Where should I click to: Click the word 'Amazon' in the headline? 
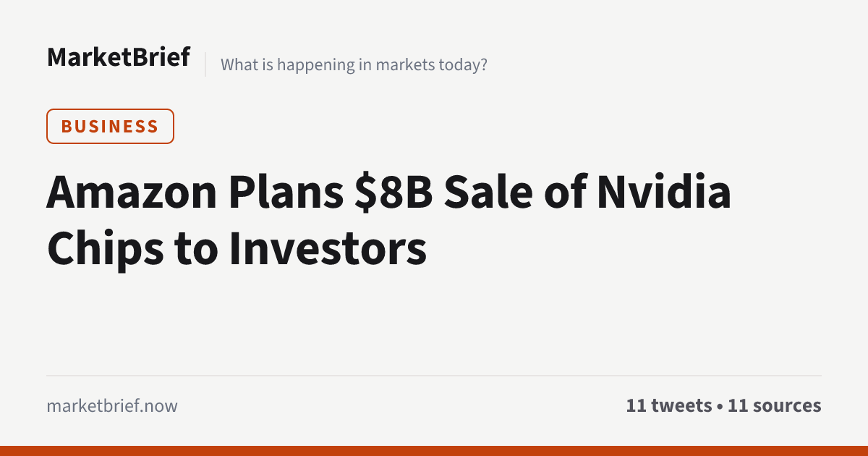132,192
